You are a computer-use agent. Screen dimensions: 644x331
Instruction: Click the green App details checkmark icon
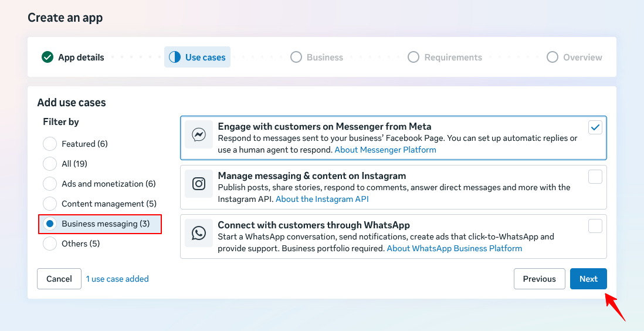(48, 57)
